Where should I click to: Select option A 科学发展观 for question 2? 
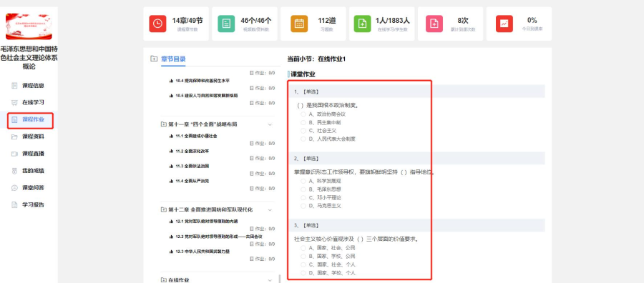point(303,181)
